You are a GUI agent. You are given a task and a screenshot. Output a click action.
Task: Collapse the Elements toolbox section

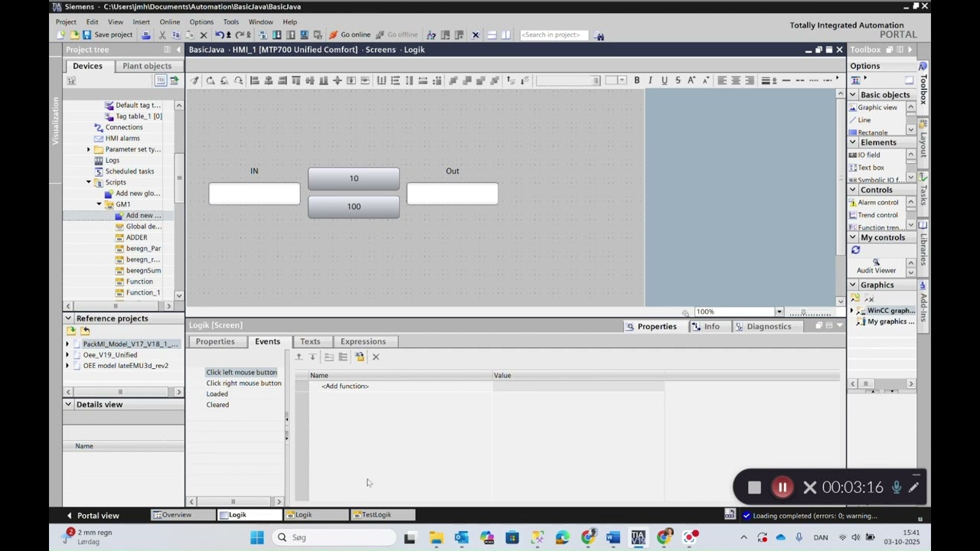click(853, 142)
